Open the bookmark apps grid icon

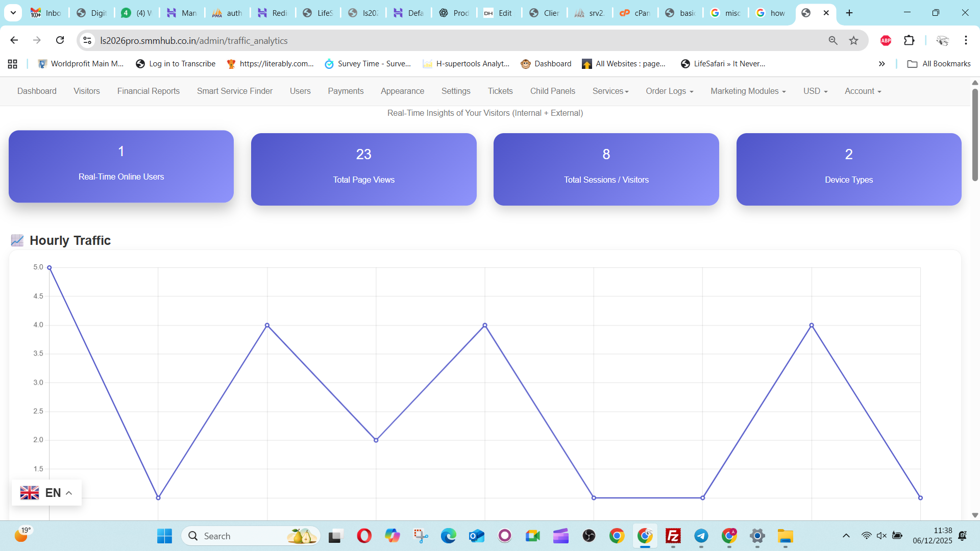coord(13,64)
